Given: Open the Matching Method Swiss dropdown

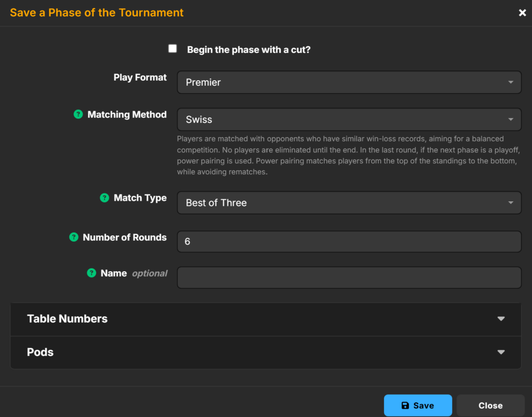Looking at the screenshot, I should pyautogui.click(x=349, y=120).
